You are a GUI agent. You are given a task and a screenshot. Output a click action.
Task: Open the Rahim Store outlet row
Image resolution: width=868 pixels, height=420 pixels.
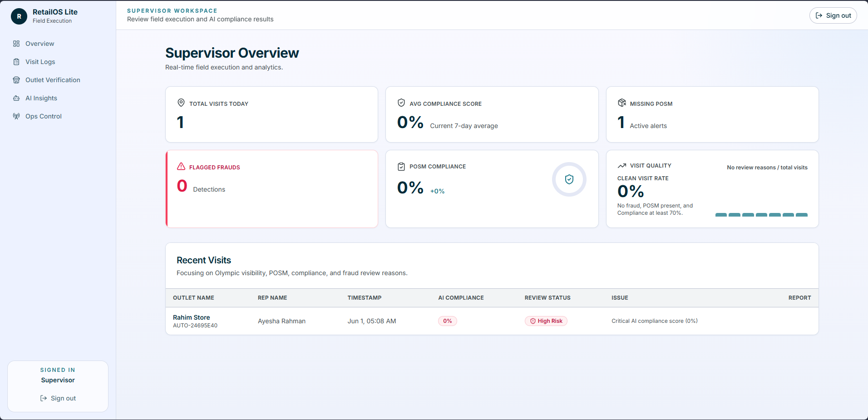tap(492, 321)
